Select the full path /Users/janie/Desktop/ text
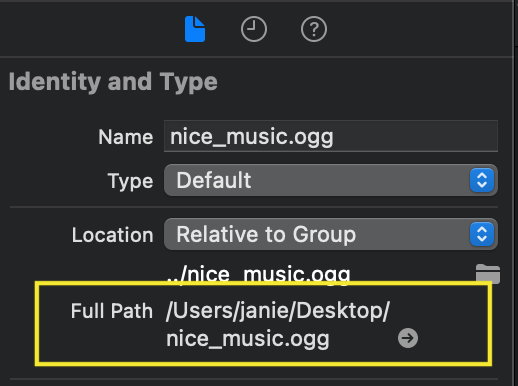The width and height of the screenshot is (518, 386). [278, 311]
